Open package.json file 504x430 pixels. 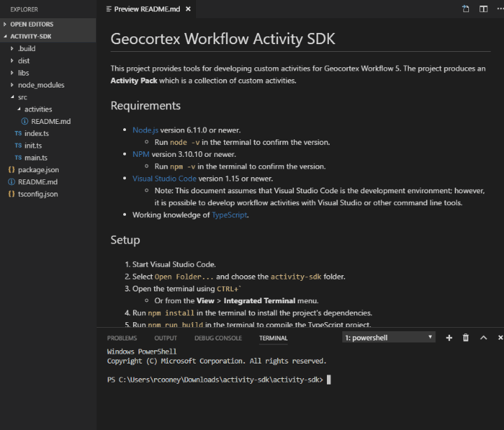(48, 169)
